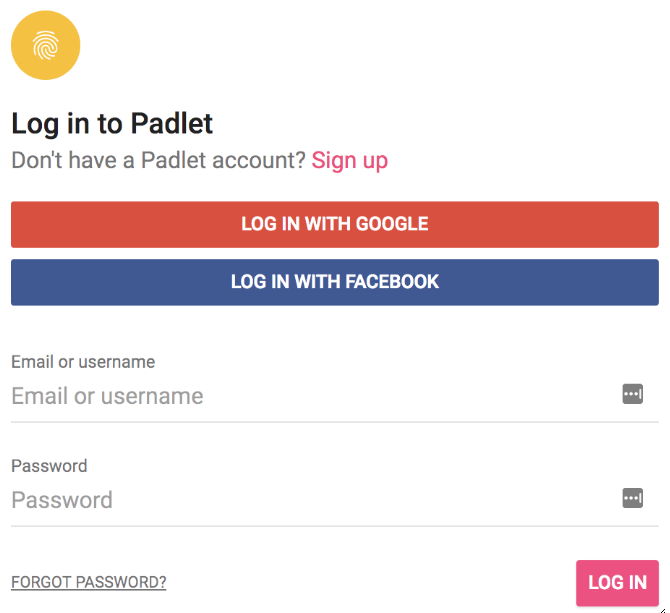Screen dimensions: 670x613
Task: Follow the pink Sign up link
Action: click(350, 161)
